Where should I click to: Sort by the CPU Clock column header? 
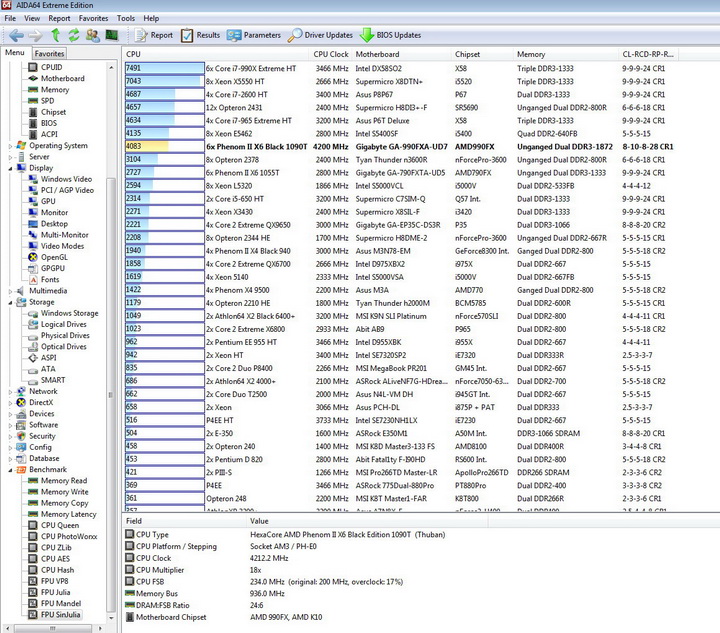331,54
